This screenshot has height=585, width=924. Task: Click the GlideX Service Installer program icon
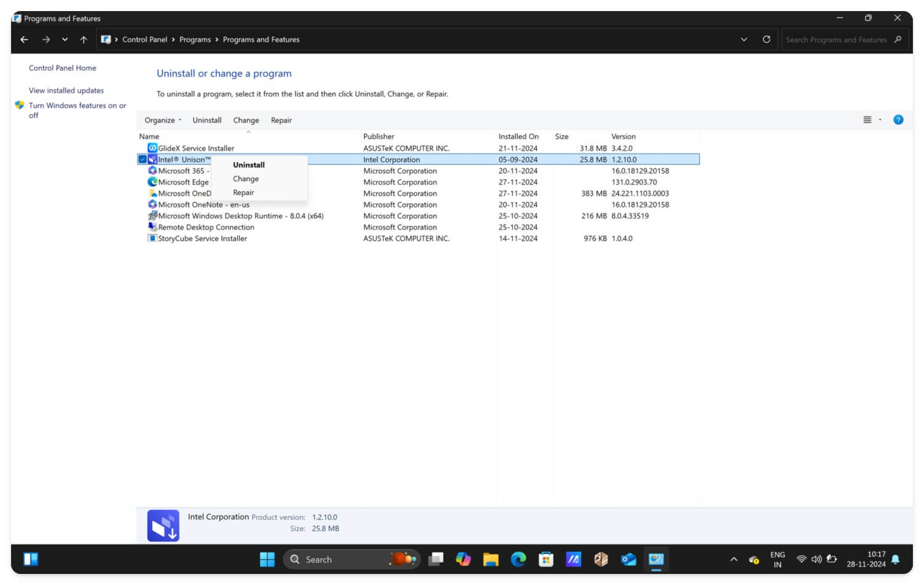click(x=152, y=148)
